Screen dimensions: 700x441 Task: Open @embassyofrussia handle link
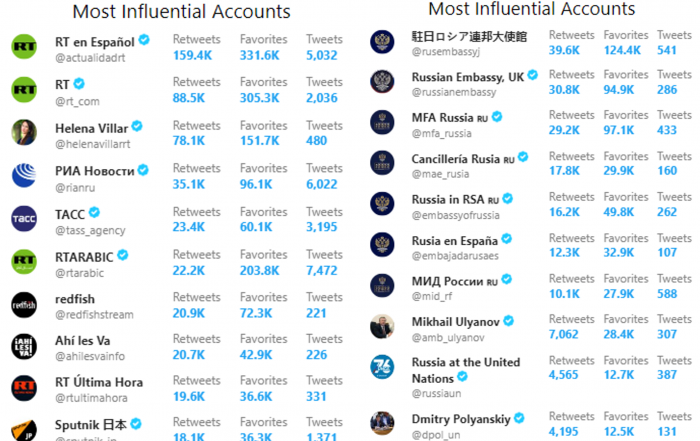[455, 216]
